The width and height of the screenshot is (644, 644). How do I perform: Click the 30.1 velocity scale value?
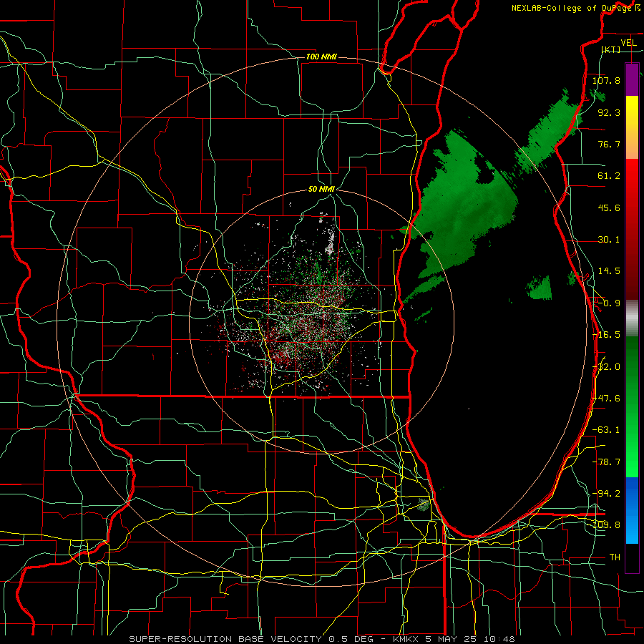[609, 240]
